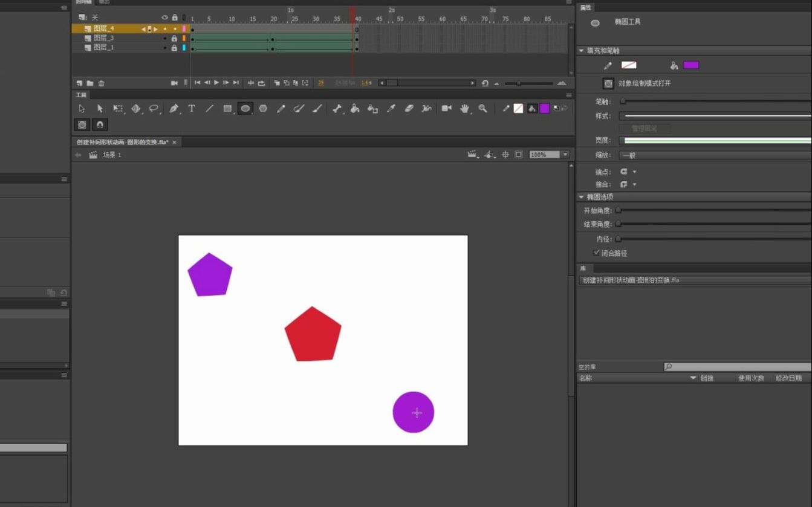812x507 pixels.
Task: Unlock layer 图层_3
Action: click(174, 38)
